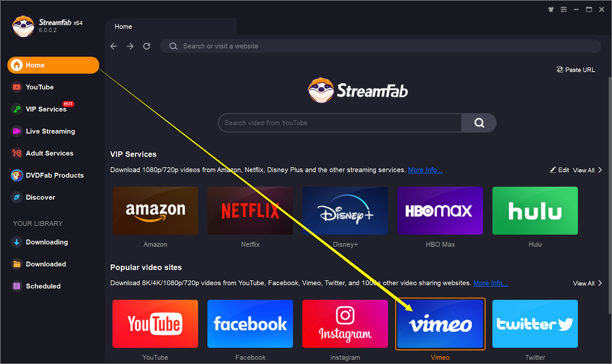Click the Home house icon in sidebar
Viewport: 612px width, 364px height.
pos(17,65)
